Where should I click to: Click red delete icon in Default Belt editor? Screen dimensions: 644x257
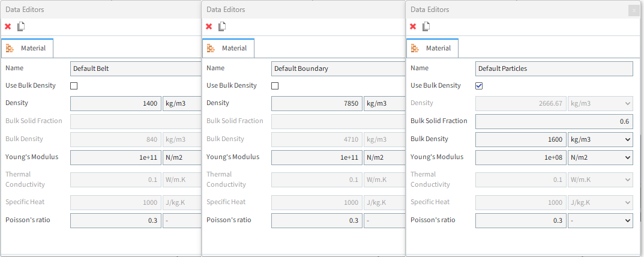8,26
